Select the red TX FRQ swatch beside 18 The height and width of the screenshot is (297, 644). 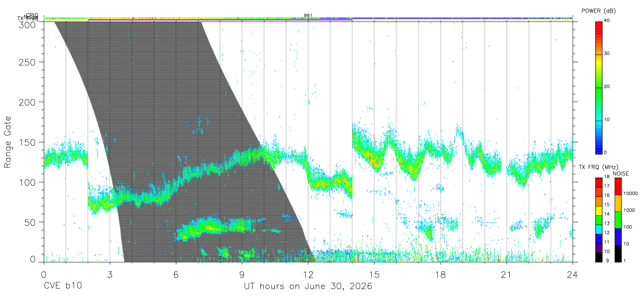coord(598,181)
